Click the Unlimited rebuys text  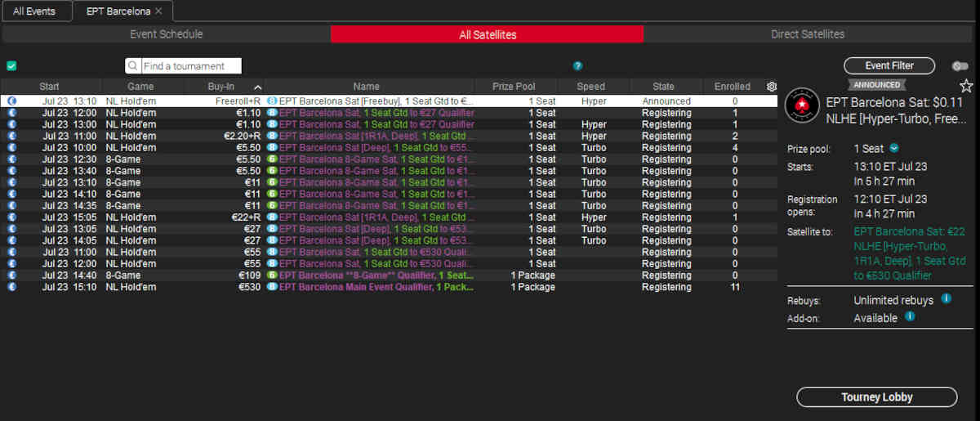[x=893, y=300]
